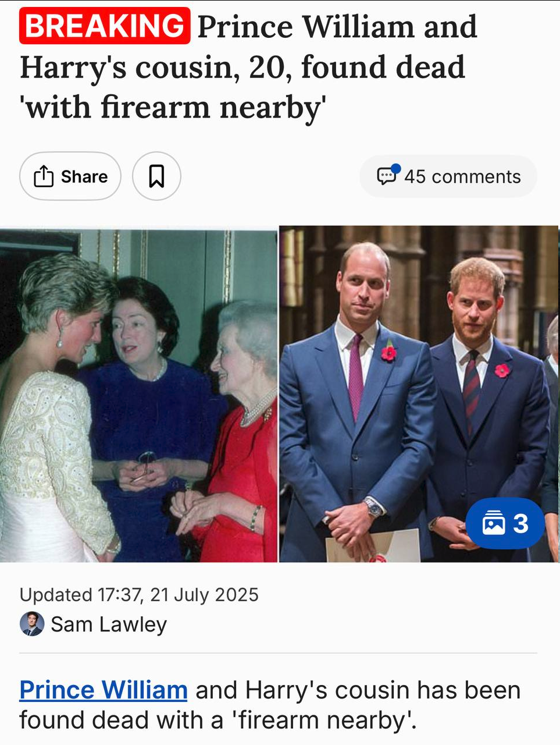View the right photo of two suited men

pos(419,394)
